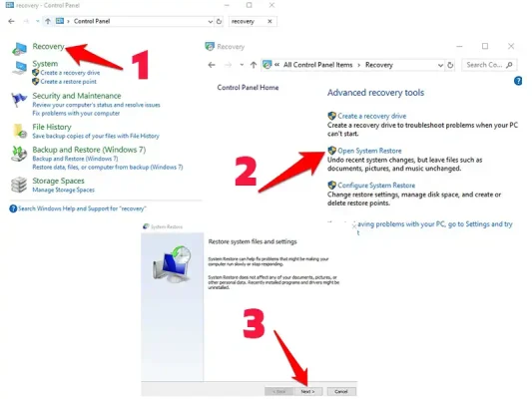
Task: Click 'Create a restore point' under System
Action: tap(68, 82)
